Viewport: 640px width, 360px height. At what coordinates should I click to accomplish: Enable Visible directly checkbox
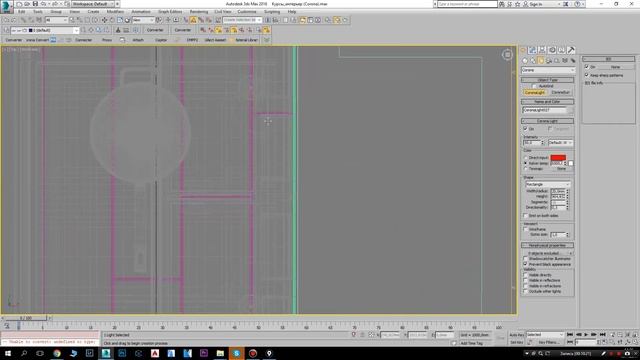coord(526,275)
